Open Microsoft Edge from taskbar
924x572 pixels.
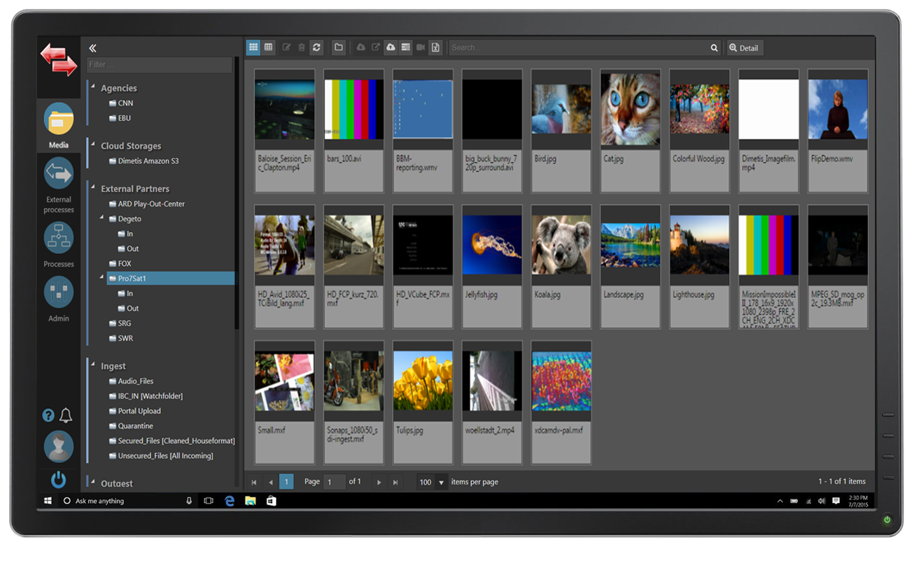tap(229, 501)
